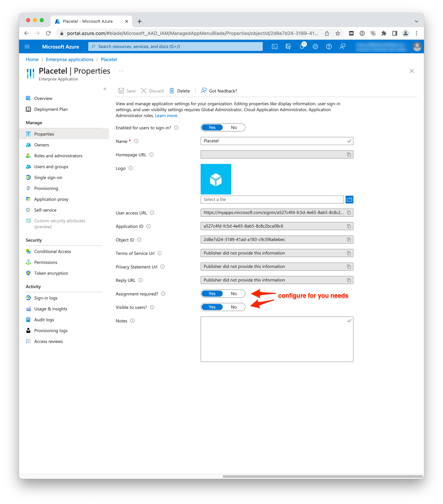Open portal settings gear icon
Viewport: 443px width, 504px height.
click(x=315, y=47)
